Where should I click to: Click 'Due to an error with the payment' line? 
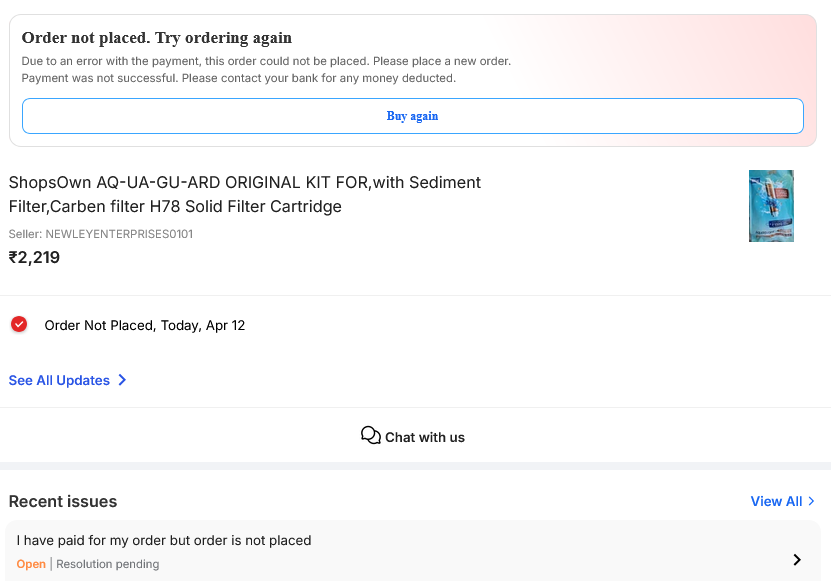point(266,61)
